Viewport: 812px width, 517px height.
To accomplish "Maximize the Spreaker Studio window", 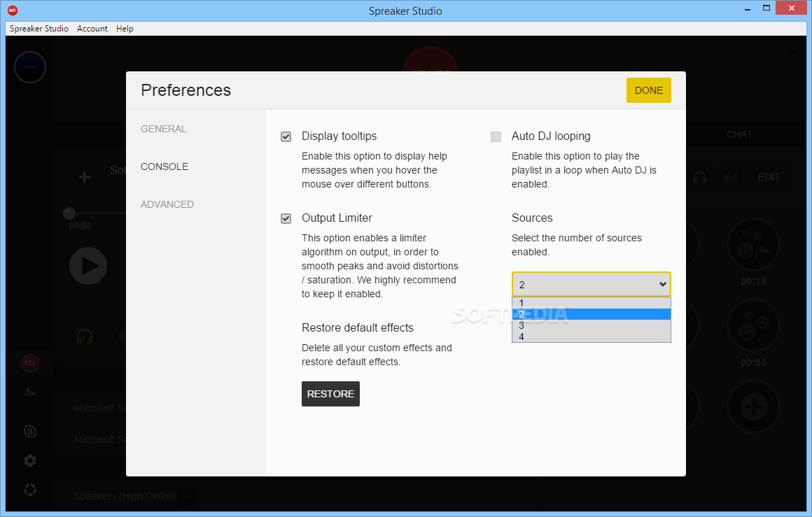I will [x=766, y=8].
